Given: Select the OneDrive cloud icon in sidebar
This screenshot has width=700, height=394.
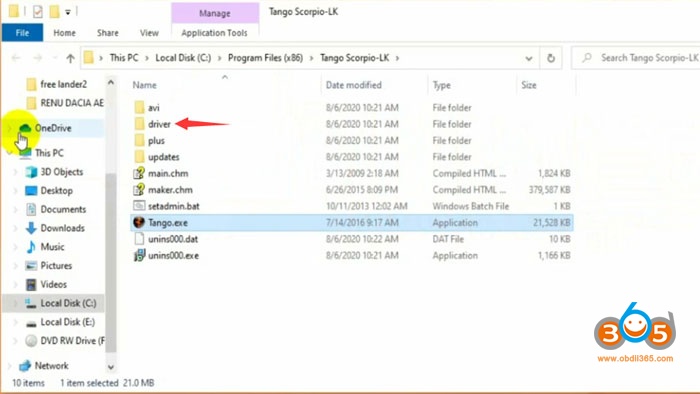Looking at the screenshot, I should [x=25, y=129].
